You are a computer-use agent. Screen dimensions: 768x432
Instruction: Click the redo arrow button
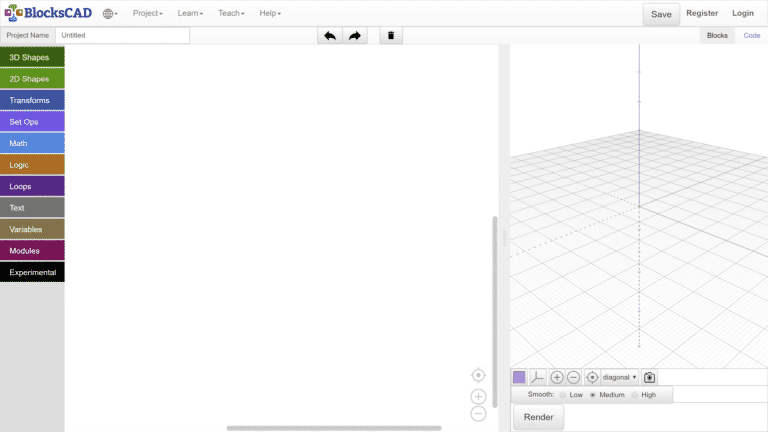click(355, 36)
